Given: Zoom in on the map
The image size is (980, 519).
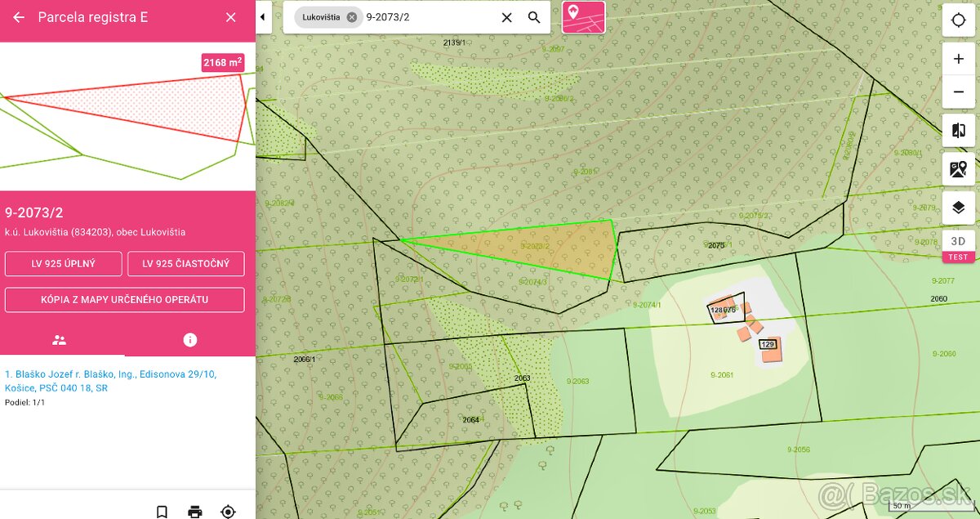Looking at the screenshot, I should 959,59.
